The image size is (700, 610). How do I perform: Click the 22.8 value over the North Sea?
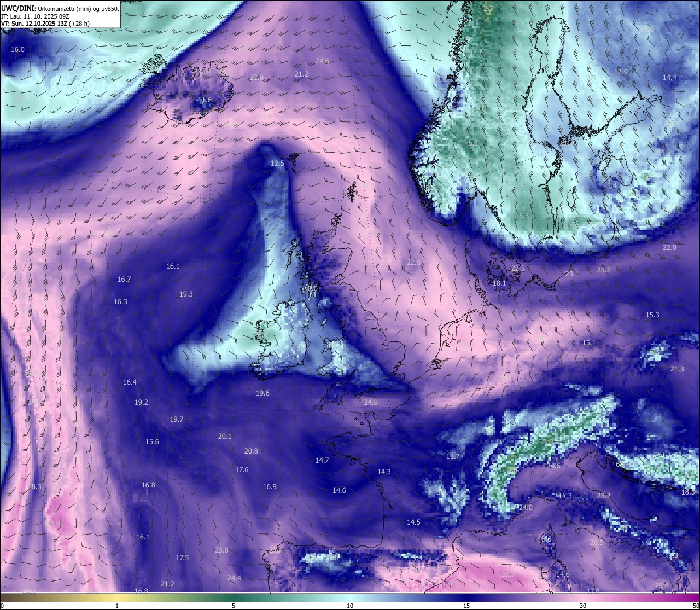click(x=414, y=263)
